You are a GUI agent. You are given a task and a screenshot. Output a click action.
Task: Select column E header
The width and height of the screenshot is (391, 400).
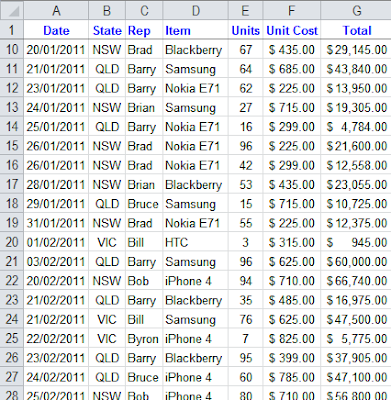tap(246, 10)
